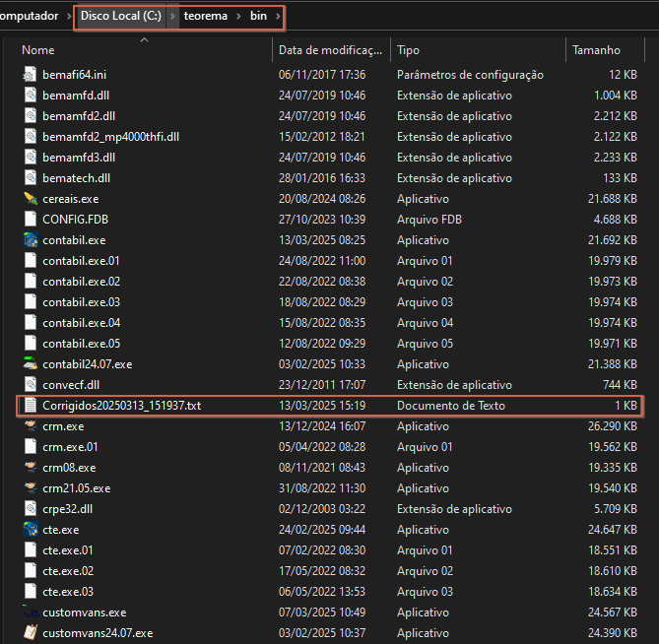
Task: Click the contabil.exe application icon
Action: (x=30, y=240)
